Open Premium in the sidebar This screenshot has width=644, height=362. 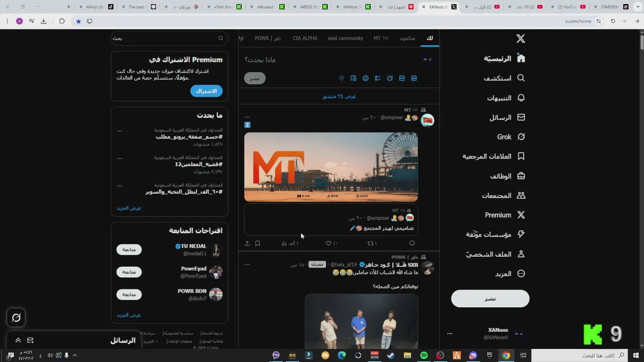(505, 215)
